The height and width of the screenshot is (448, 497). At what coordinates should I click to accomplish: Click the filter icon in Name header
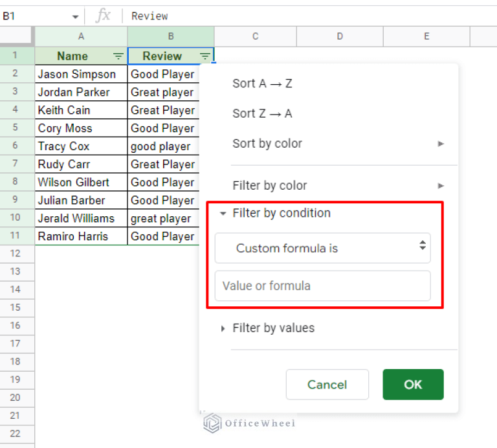118,56
